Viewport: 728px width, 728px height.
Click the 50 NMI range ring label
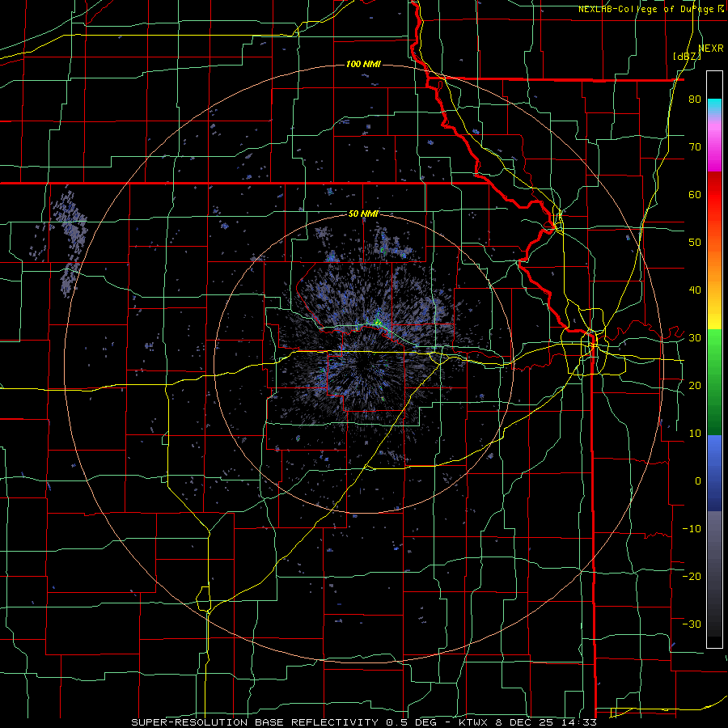coord(363,214)
